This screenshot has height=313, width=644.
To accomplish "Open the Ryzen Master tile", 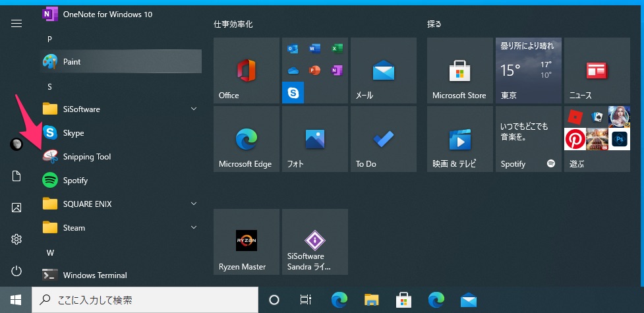I will (x=247, y=242).
